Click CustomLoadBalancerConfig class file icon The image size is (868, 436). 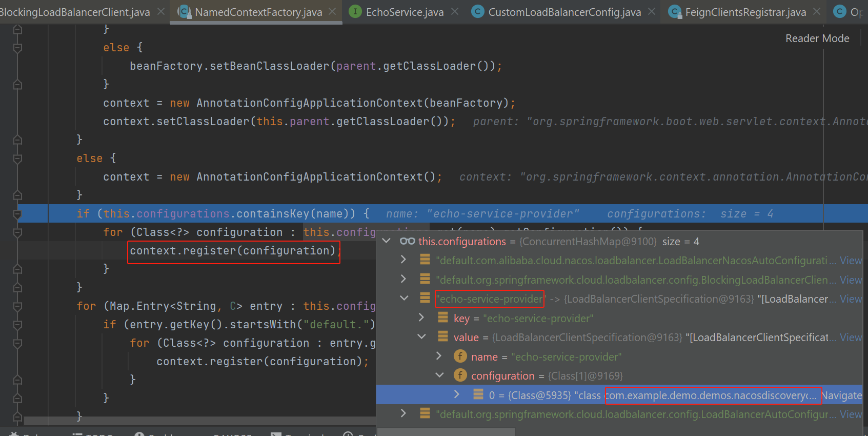[477, 11]
